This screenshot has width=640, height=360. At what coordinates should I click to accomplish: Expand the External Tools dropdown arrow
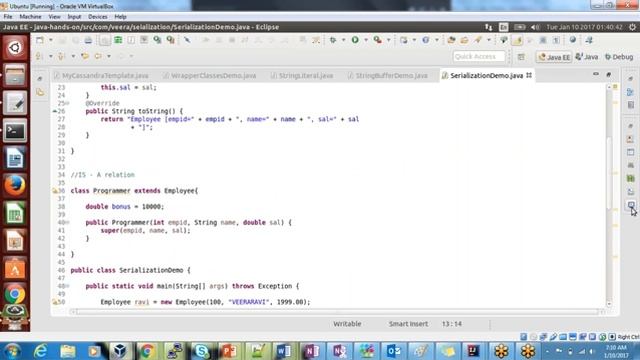click(388, 40)
